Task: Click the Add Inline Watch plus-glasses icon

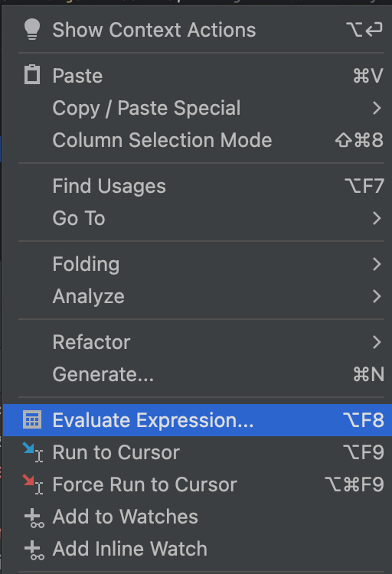Action: 34,550
